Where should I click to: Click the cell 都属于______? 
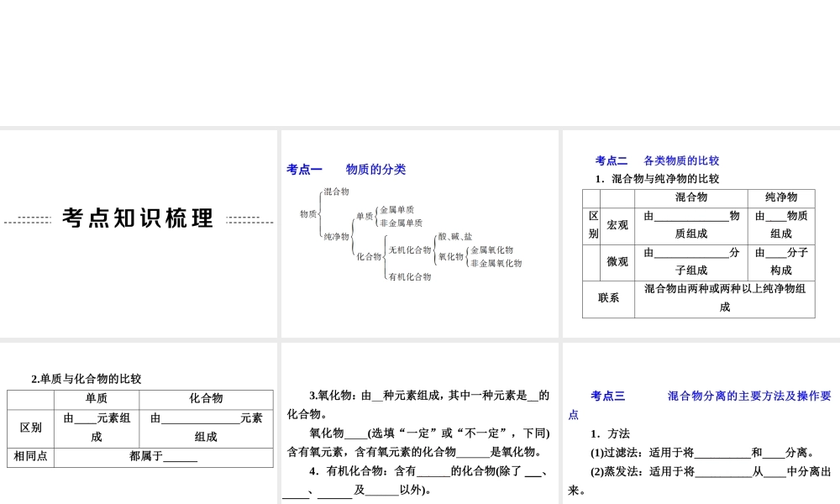click(164, 456)
